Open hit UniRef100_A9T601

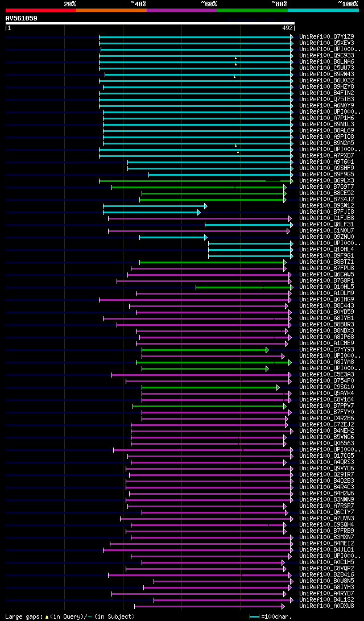pos(327,162)
